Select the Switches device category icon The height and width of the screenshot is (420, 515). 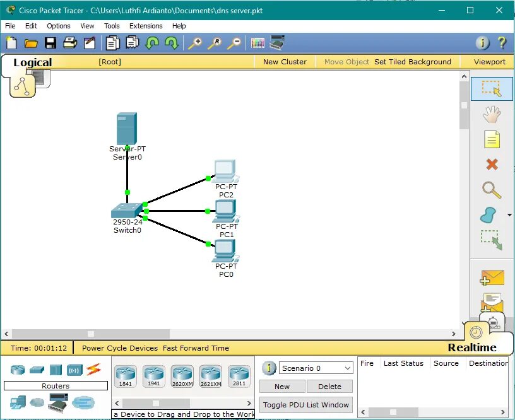(37, 370)
